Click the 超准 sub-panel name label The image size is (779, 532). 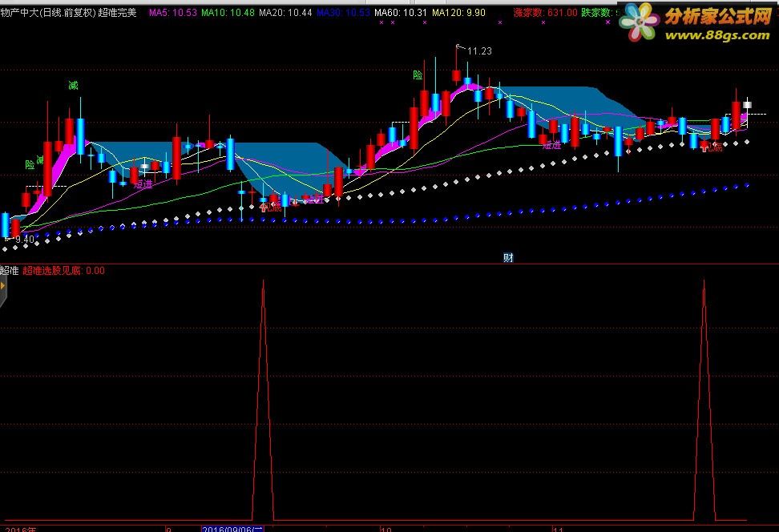[10, 271]
